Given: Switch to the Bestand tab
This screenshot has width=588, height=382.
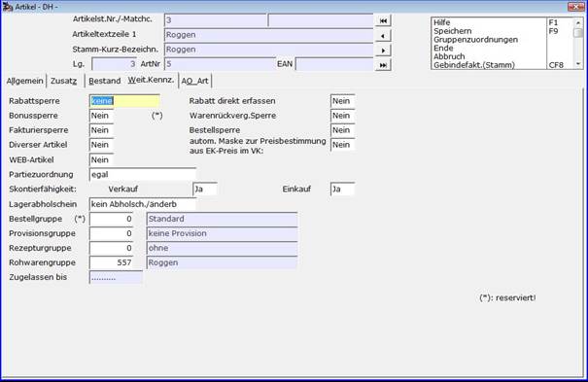Looking at the screenshot, I should [105, 81].
